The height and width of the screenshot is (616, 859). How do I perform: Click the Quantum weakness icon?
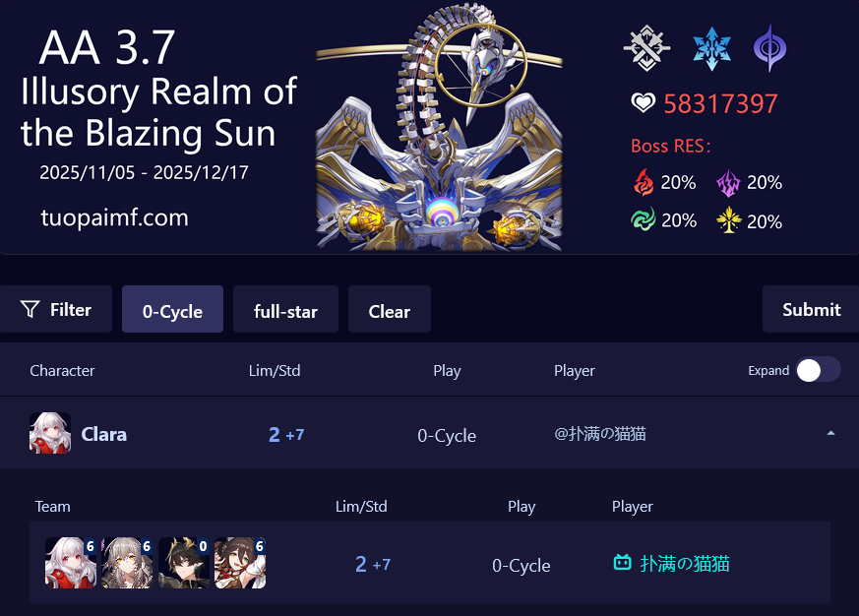click(769, 48)
